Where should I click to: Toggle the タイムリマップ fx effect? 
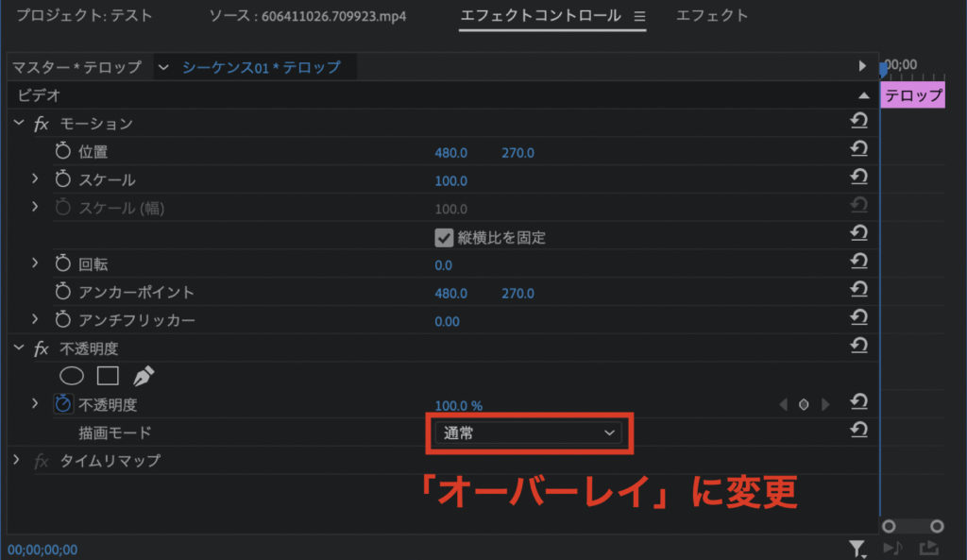42,461
